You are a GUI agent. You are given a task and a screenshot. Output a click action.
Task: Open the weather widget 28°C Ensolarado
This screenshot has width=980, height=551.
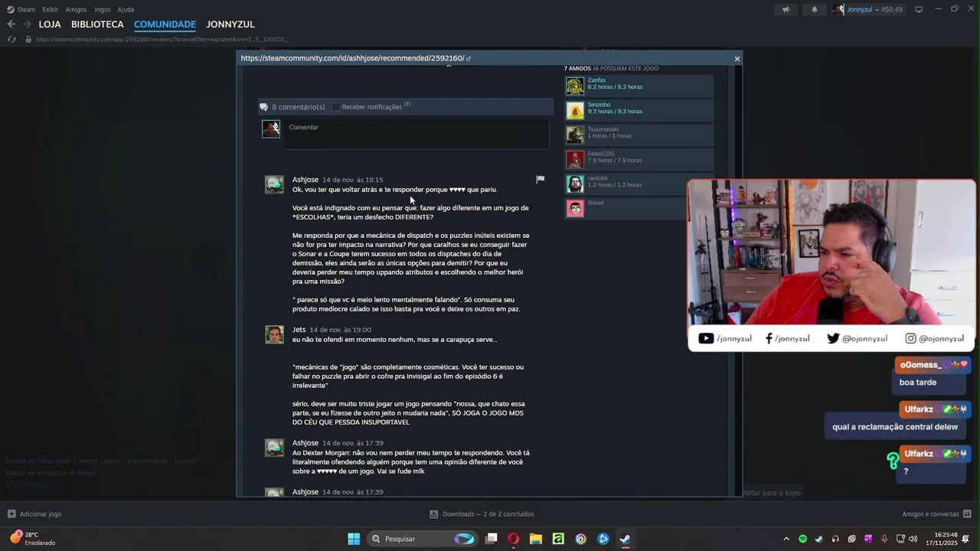coord(32,539)
